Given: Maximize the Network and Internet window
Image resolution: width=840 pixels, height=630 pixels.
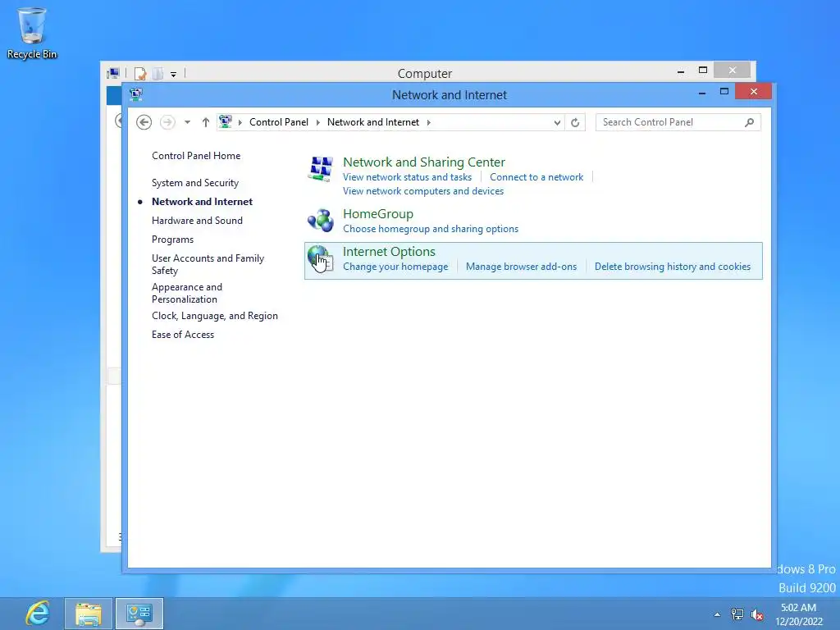Looking at the screenshot, I should click(724, 92).
